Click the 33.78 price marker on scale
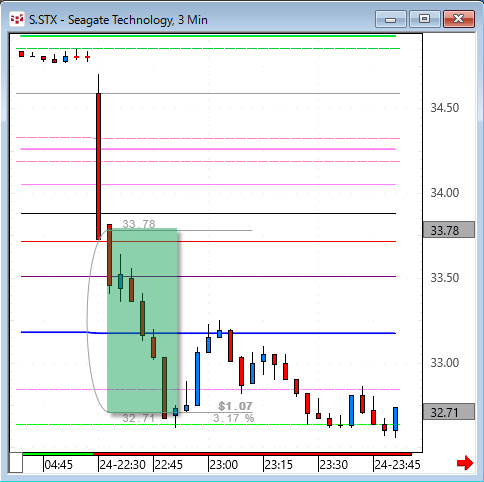 tap(449, 230)
